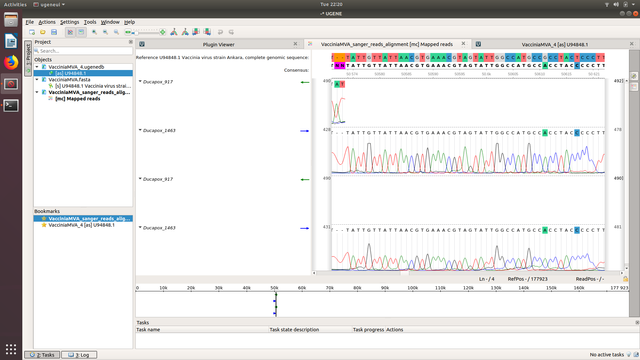Toggle the overview display toolbar button

(x=81, y=32)
